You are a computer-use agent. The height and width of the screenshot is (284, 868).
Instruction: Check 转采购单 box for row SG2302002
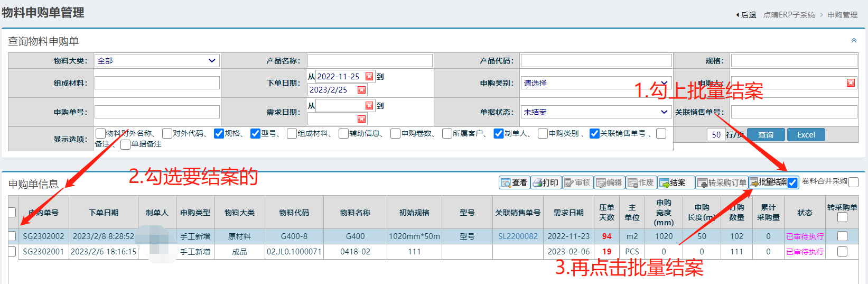[842, 236]
